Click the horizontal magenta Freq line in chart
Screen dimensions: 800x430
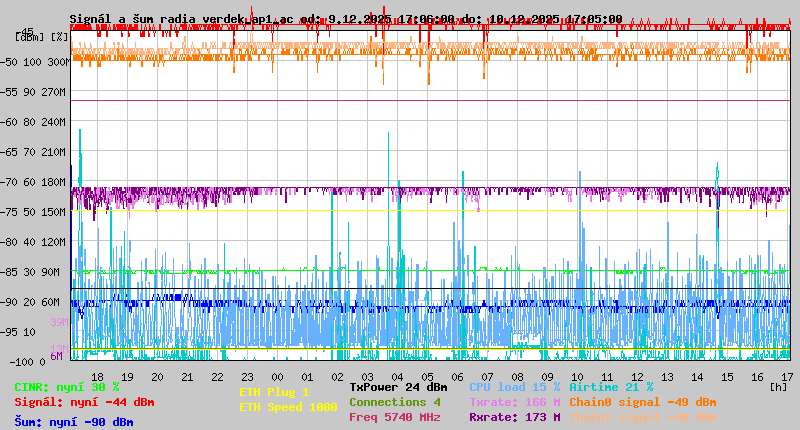point(431,100)
